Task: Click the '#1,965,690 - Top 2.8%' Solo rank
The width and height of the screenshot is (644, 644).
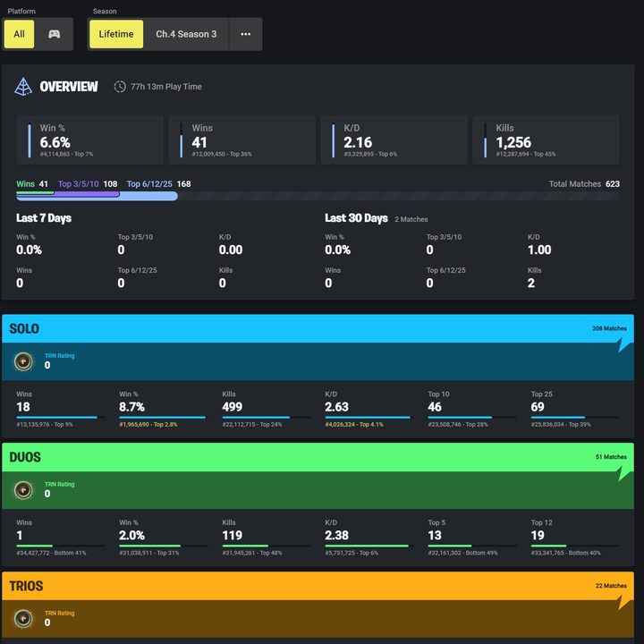Action: (x=148, y=425)
